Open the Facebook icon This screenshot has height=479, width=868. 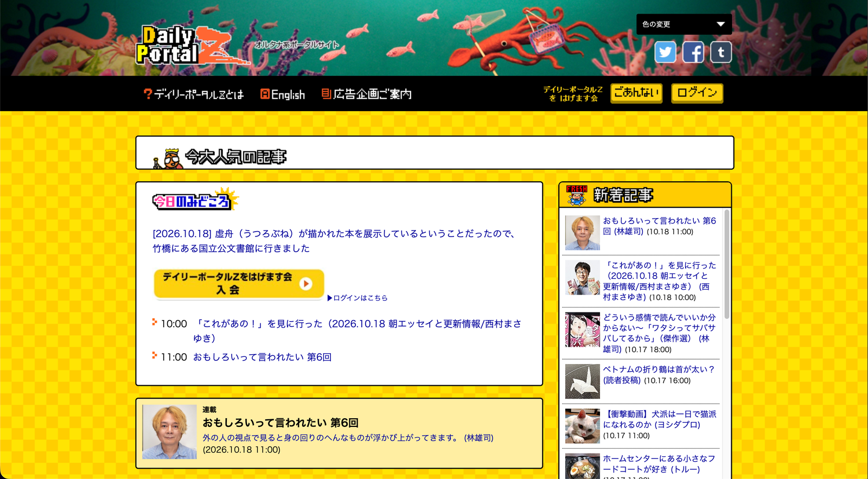[693, 52]
